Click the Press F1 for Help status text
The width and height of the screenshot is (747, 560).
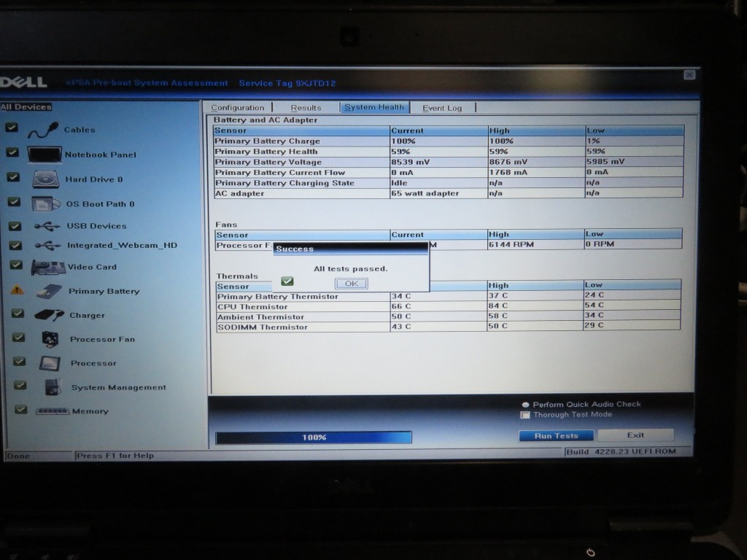(x=115, y=456)
